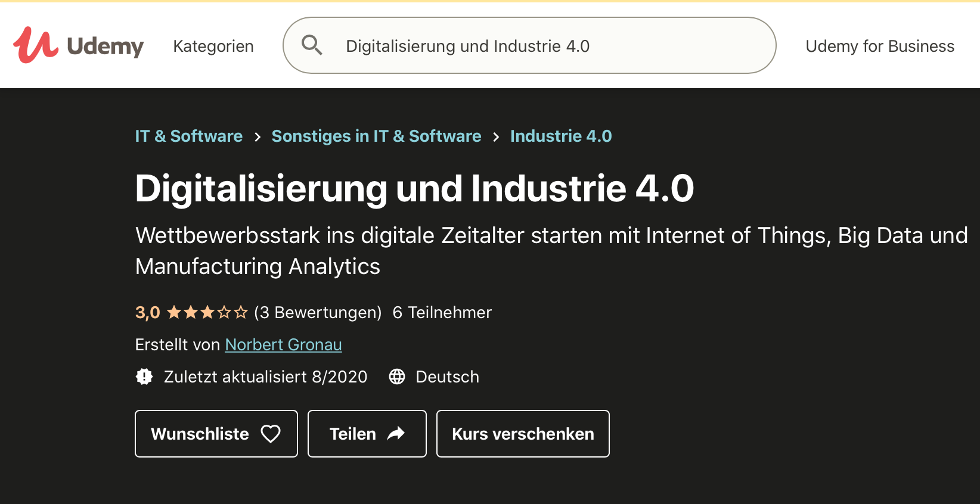Viewport: 980px width, 504px height.
Task: Click the heart icon on Wunschliste
Action: click(x=271, y=434)
